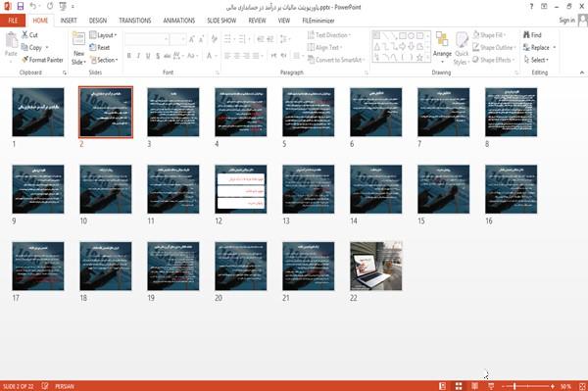Screen dimensions: 588x391
Task: Click Fit slide to window icon
Action: point(582,386)
